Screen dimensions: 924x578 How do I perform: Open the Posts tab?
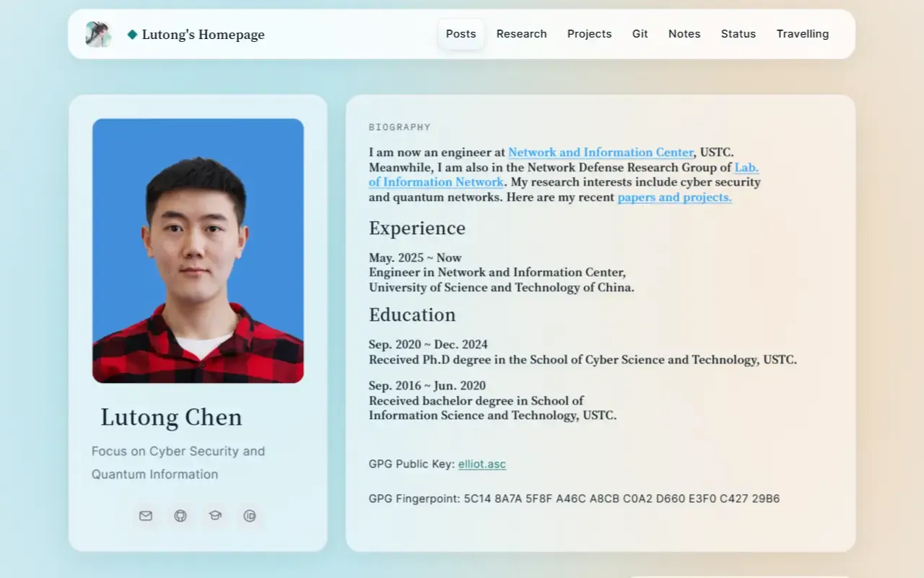point(461,34)
